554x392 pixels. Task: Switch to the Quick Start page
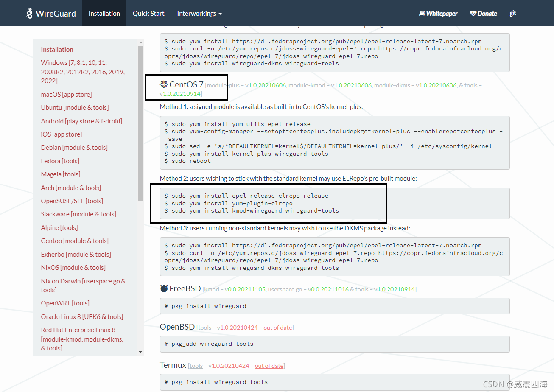tap(148, 13)
